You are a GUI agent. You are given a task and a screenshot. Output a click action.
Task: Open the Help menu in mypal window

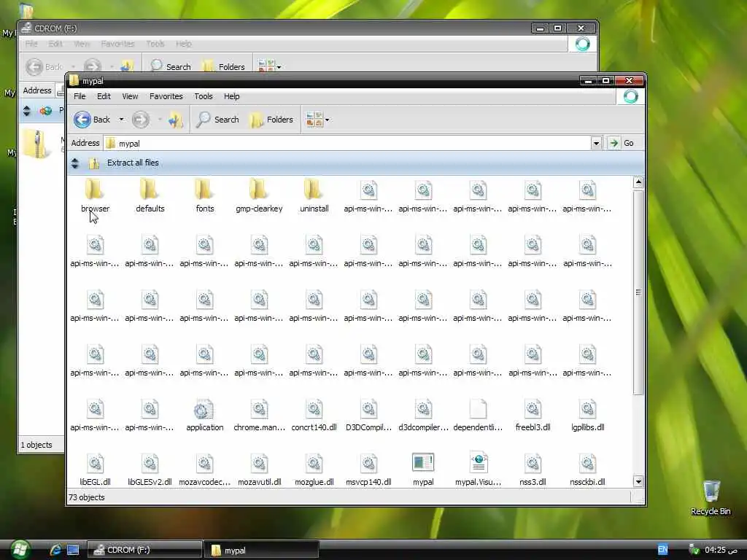coord(231,96)
